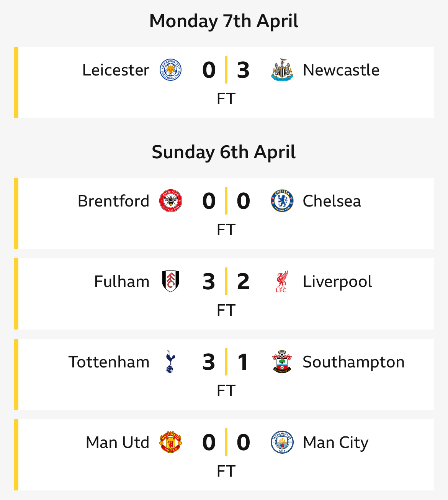Select the Southampton team name
The height and width of the screenshot is (500, 448).
(x=354, y=362)
